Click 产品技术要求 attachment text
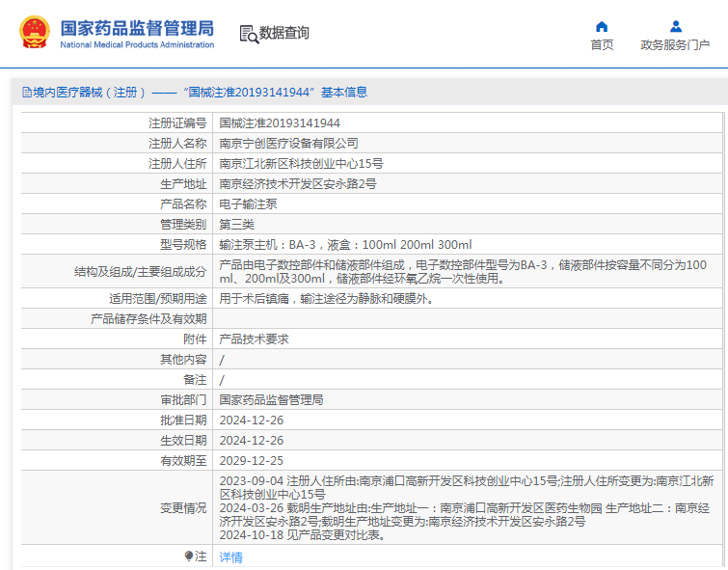The width and height of the screenshot is (728, 570). point(254,339)
